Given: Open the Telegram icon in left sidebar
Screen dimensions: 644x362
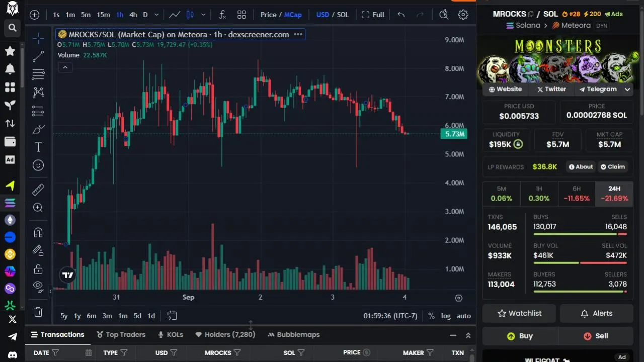Looking at the screenshot, I should (x=13, y=337).
